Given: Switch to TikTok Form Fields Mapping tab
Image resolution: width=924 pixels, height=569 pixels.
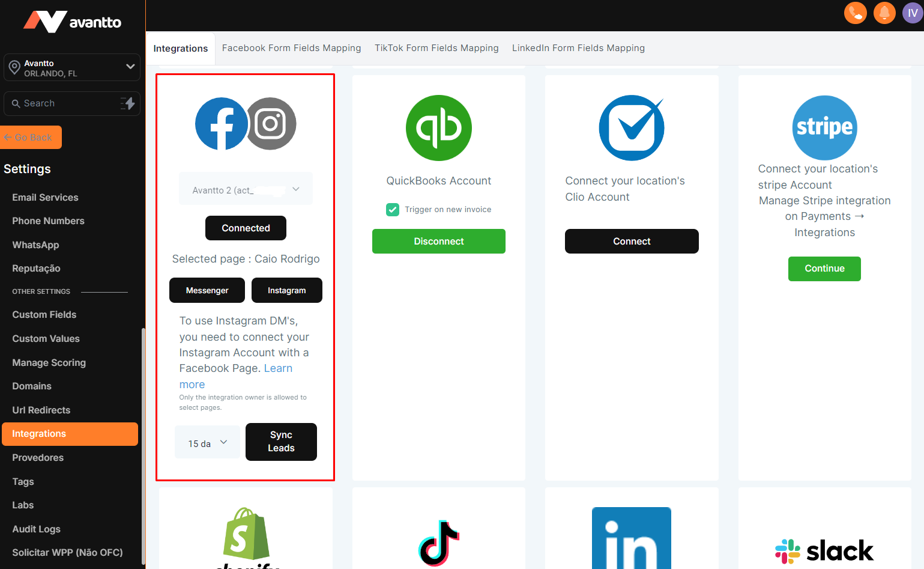Looking at the screenshot, I should point(436,48).
